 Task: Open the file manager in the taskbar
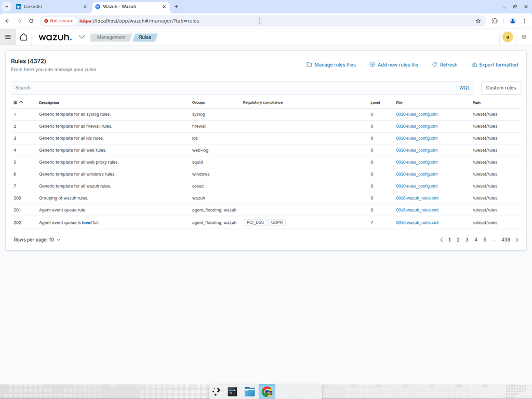(x=249, y=392)
